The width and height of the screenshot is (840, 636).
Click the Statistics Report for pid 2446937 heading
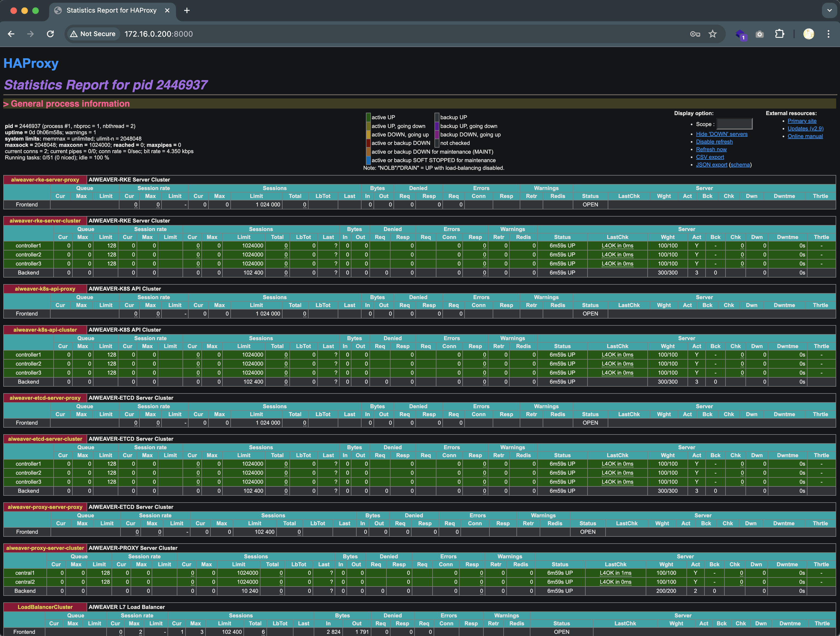(106, 85)
